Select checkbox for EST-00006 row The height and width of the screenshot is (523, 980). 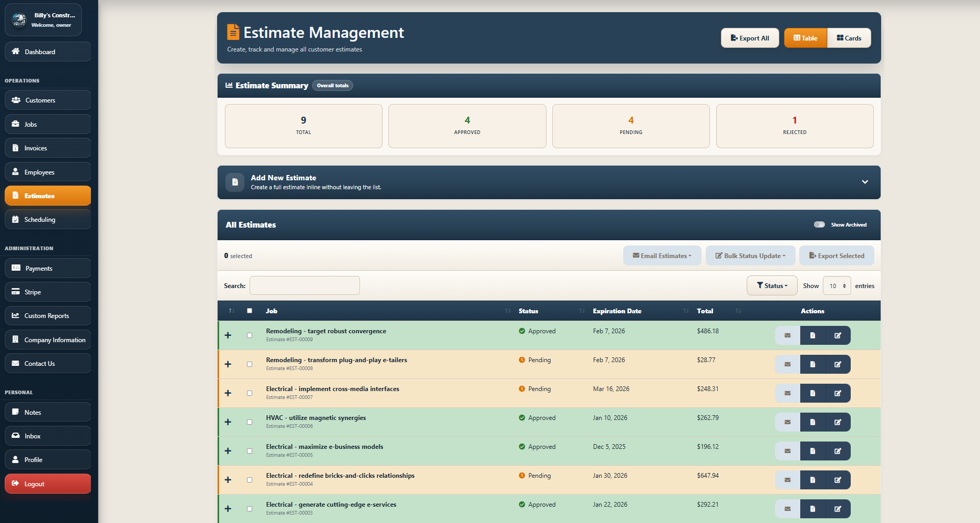(x=250, y=422)
